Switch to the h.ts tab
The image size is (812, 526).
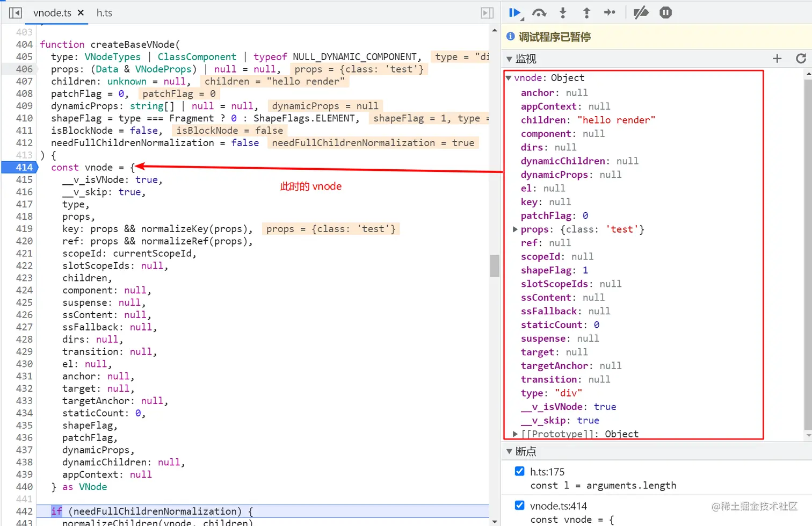click(x=104, y=13)
